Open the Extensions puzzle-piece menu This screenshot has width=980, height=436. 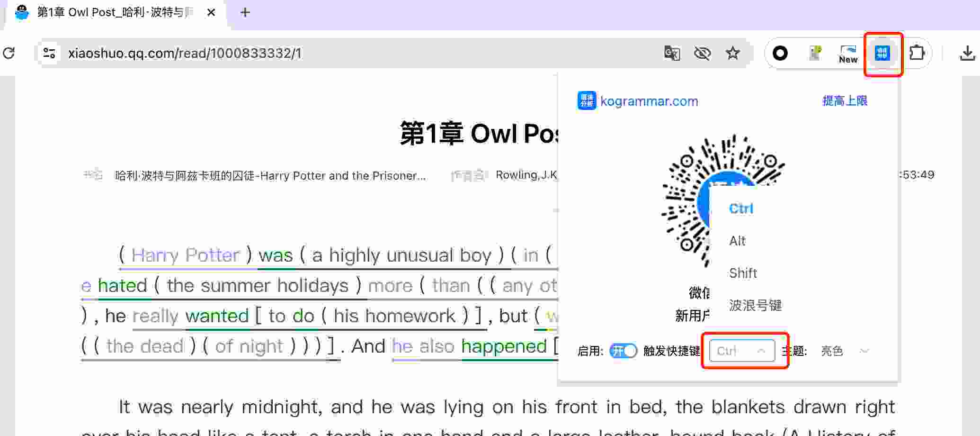917,53
